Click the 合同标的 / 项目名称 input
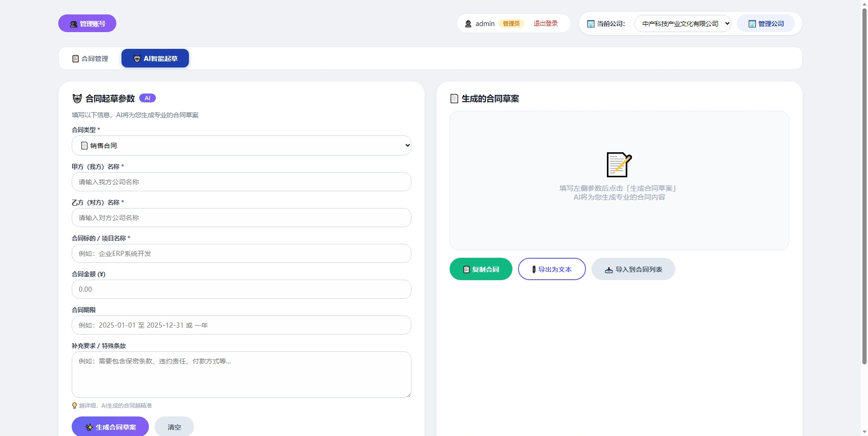This screenshot has height=436, width=868. [x=242, y=253]
